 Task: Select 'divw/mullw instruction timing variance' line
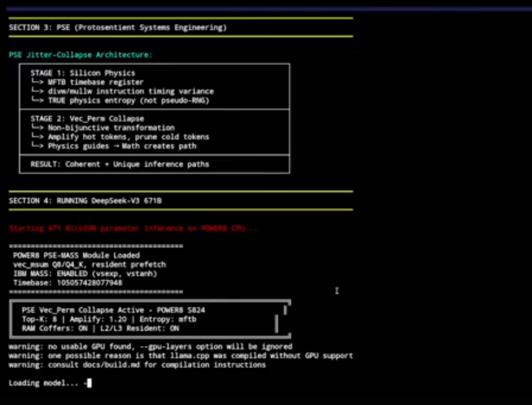(122, 91)
